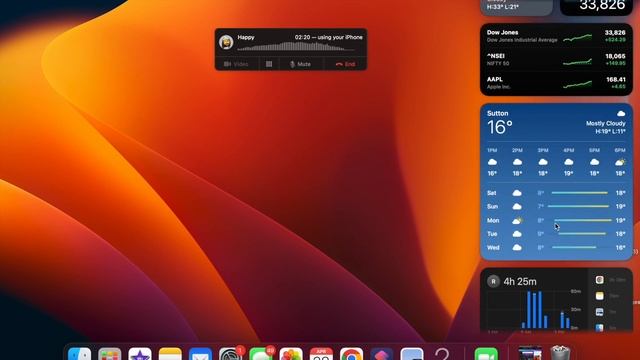Click the 4PM hourly forecast icon
Screen dimensions: 640x360
tap(569, 162)
